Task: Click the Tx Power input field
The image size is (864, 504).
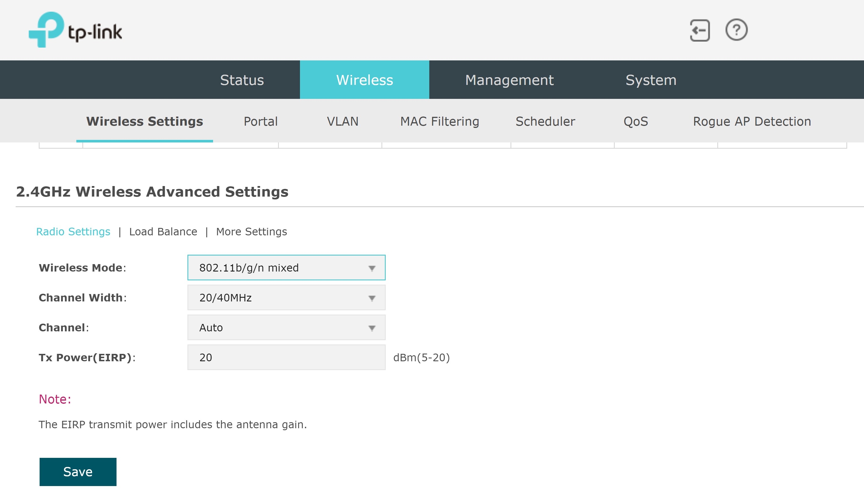Action: pos(286,357)
